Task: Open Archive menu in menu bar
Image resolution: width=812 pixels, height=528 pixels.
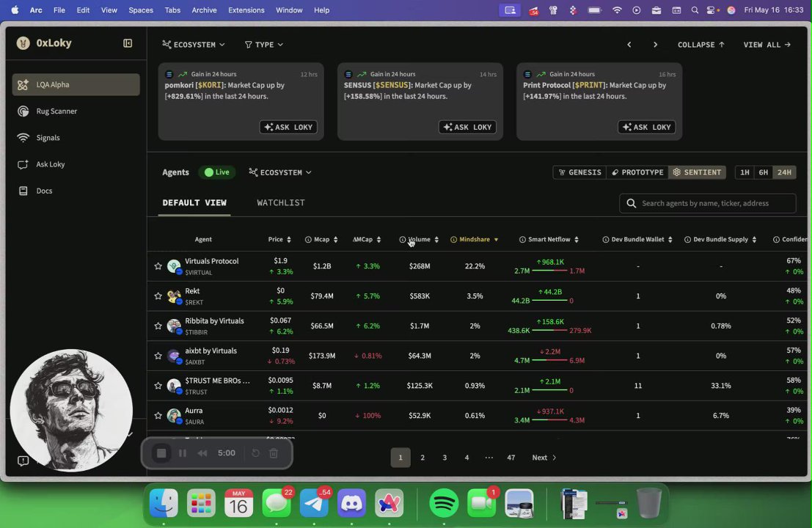Action: [204, 10]
